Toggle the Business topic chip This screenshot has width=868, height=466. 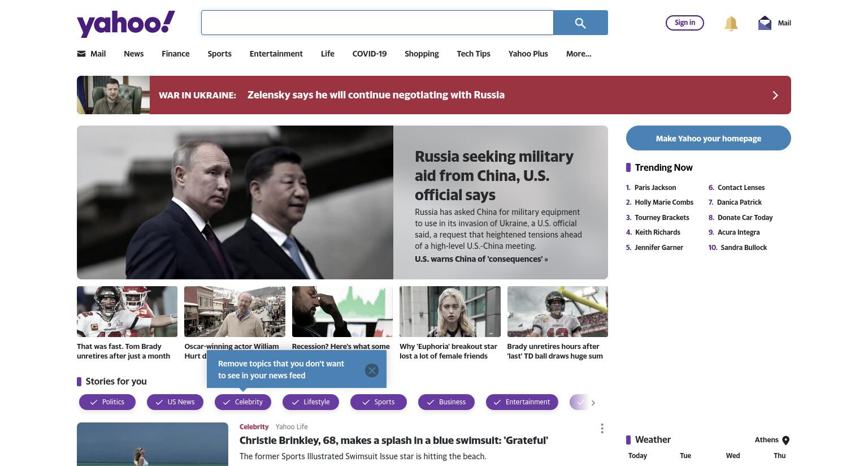coord(446,402)
